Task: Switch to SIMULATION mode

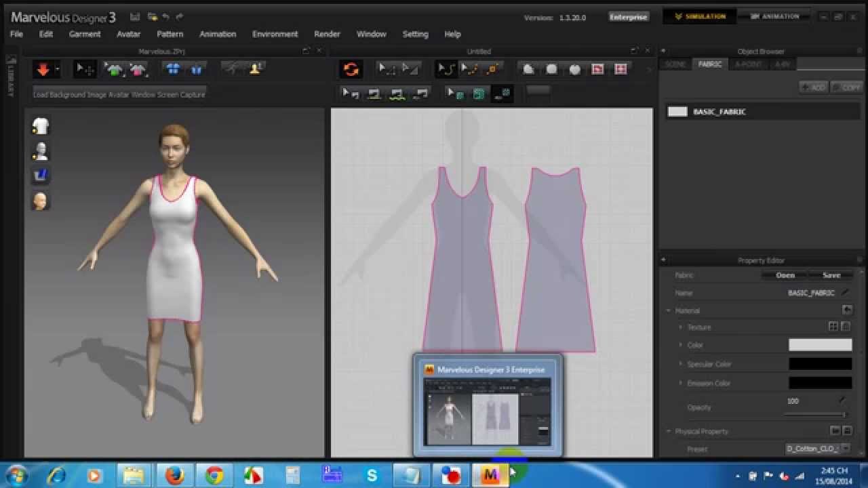Action: coord(699,16)
